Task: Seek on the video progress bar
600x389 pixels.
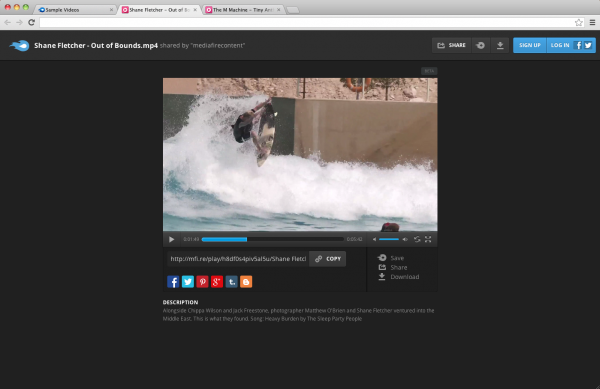Action: (272, 239)
